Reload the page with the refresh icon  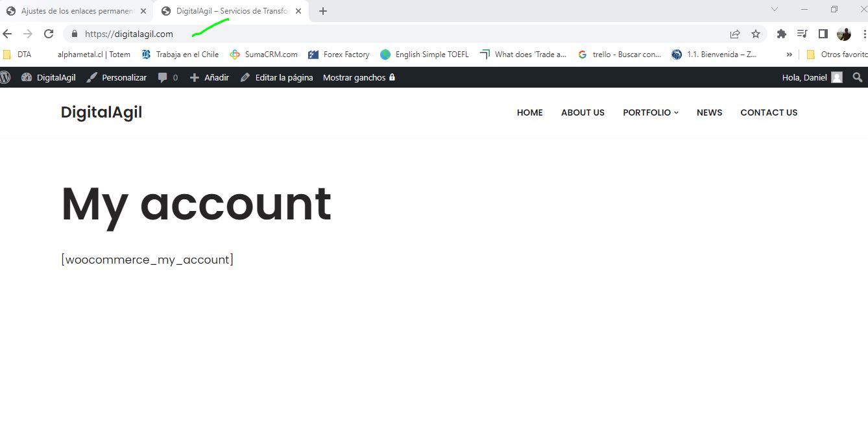(49, 34)
